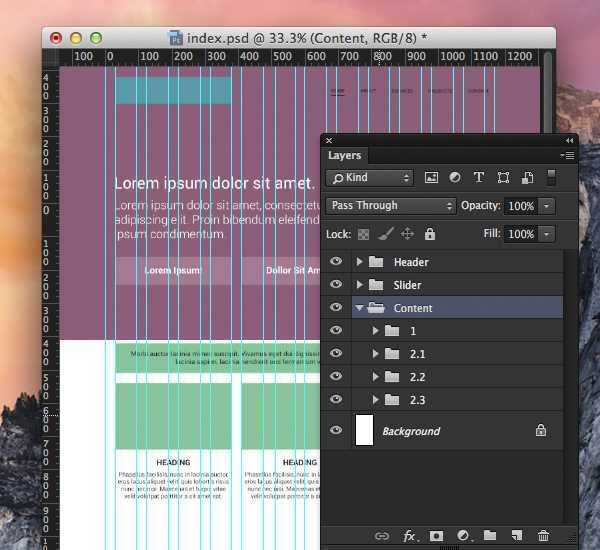Hide the Header group visibility
The width and height of the screenshot is (600, 550).
tap(336, 262)
